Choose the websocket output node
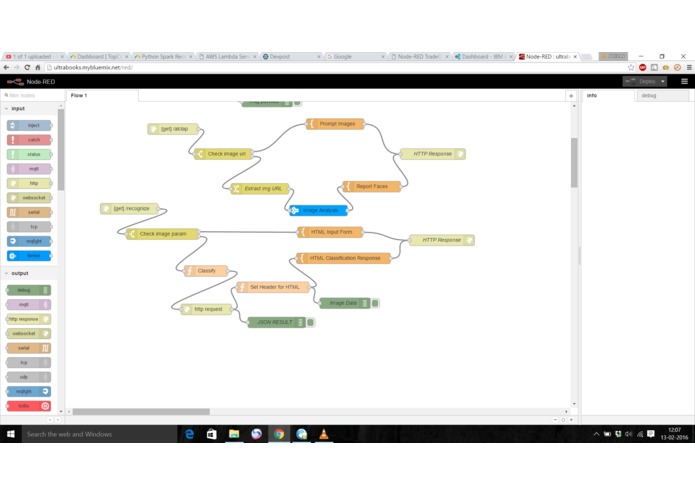Image resolution: width=695 pixels, height=494 pixels. 29,333
